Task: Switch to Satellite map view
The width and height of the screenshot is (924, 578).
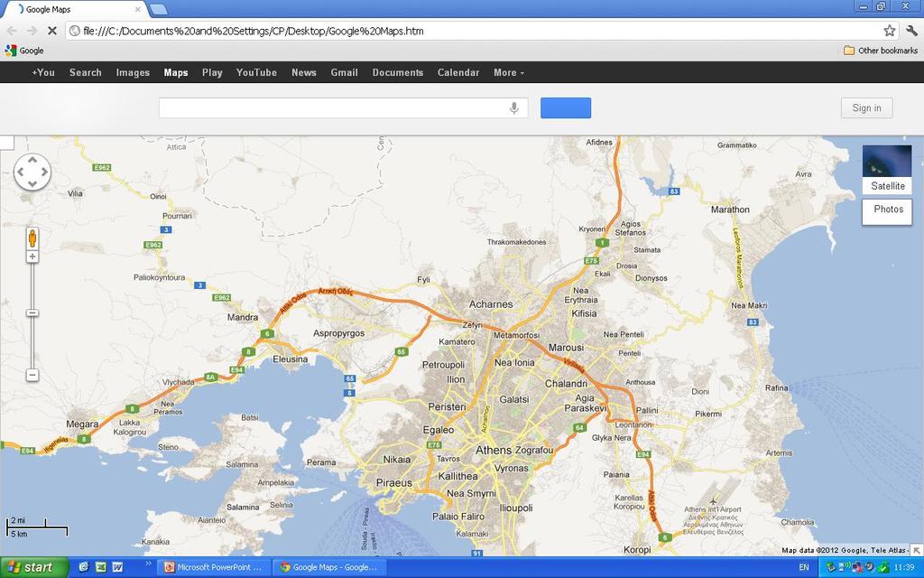Action: click(888, 170)
